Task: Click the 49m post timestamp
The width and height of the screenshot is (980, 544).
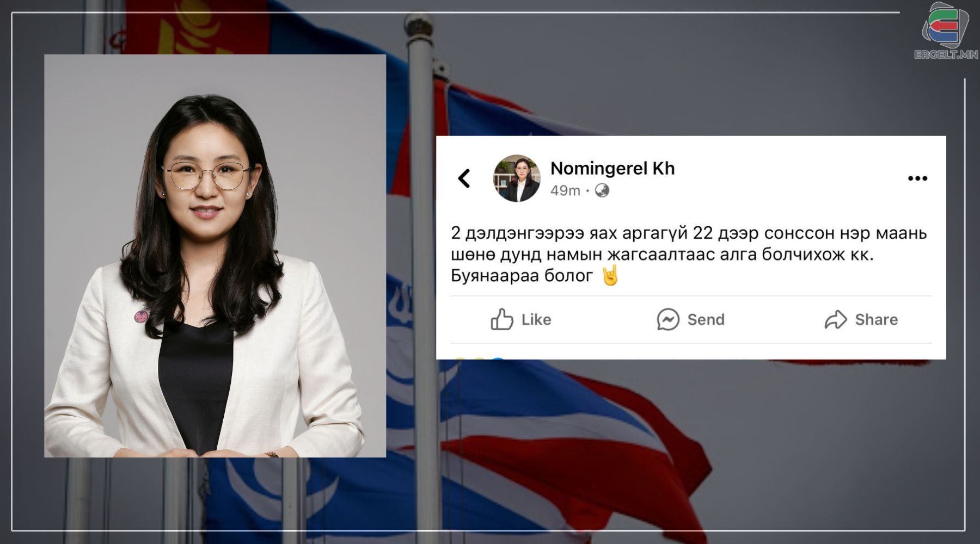Action: click(x=565, y=190)
